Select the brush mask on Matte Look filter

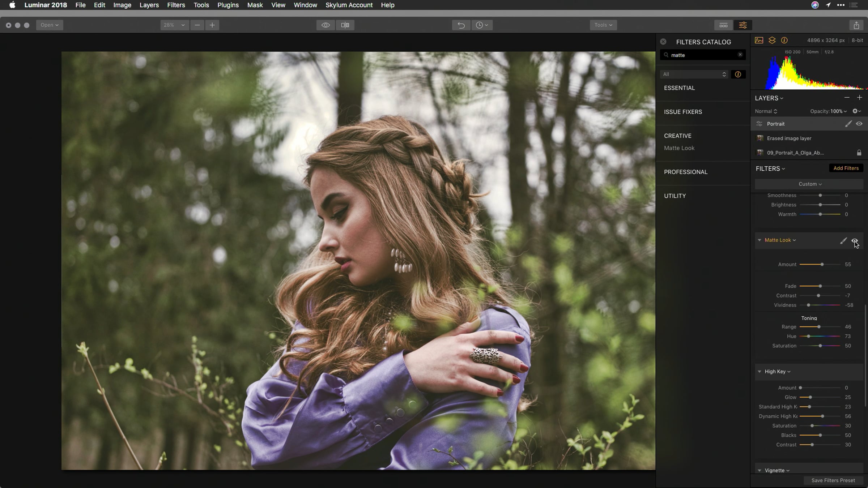[x=843, y=241]
